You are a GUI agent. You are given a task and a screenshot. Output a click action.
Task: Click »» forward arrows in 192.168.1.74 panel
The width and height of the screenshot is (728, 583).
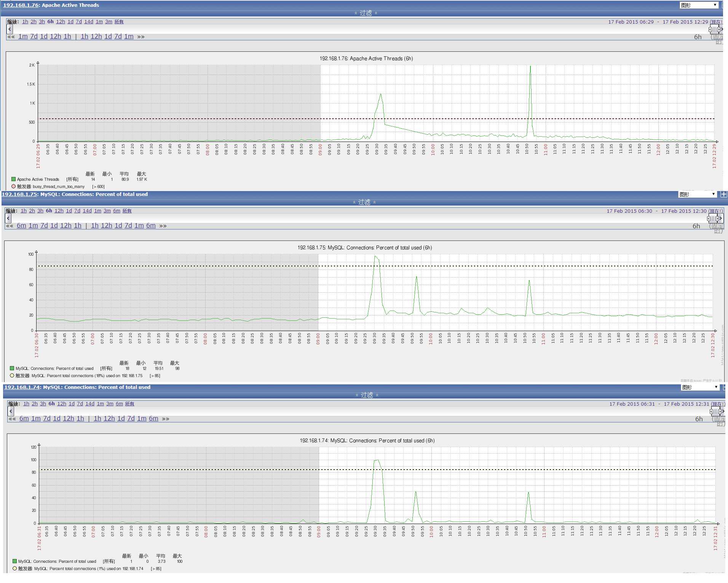(x=166, y=419)
